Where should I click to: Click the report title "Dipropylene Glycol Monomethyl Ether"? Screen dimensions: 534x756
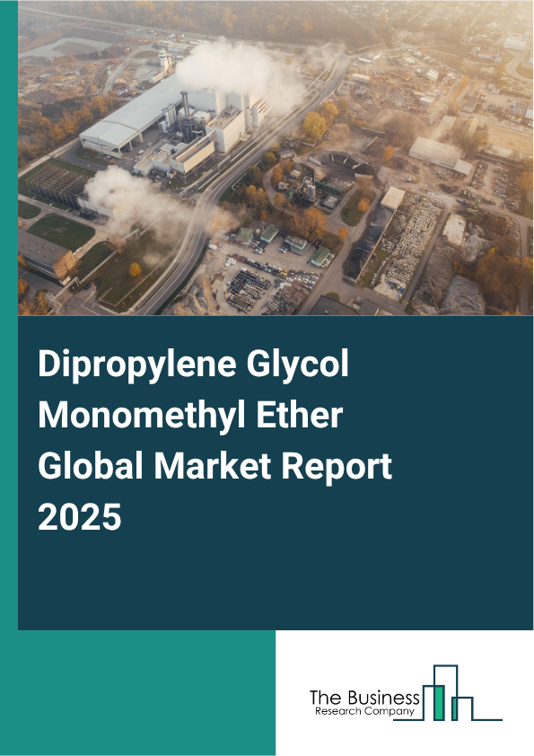click(193, 389)
